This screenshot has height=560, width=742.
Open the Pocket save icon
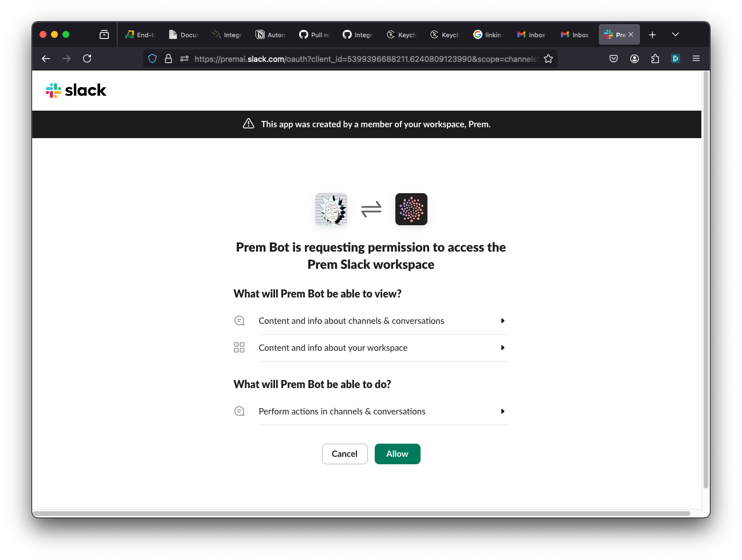click(614, 58)
